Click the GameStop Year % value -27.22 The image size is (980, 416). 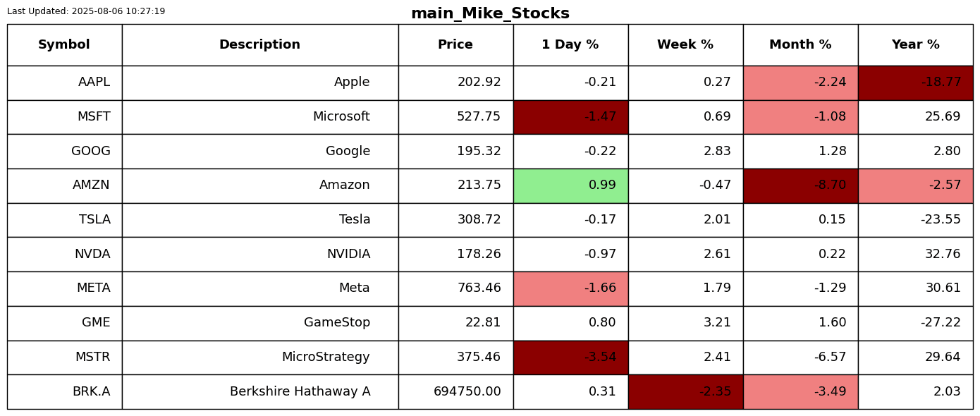coord(941,323)
